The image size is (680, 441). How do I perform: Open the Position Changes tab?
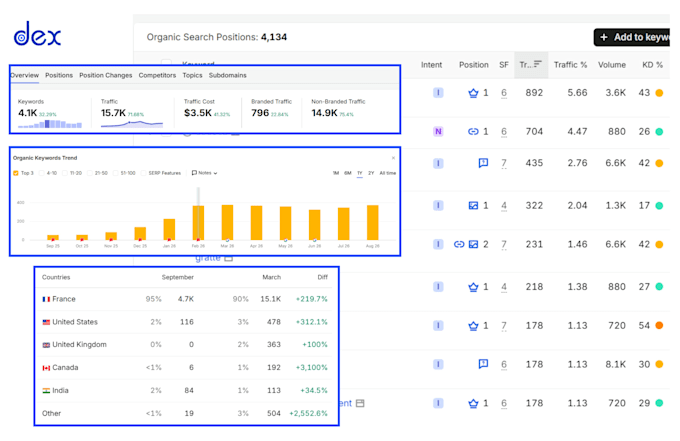(106, 75)
